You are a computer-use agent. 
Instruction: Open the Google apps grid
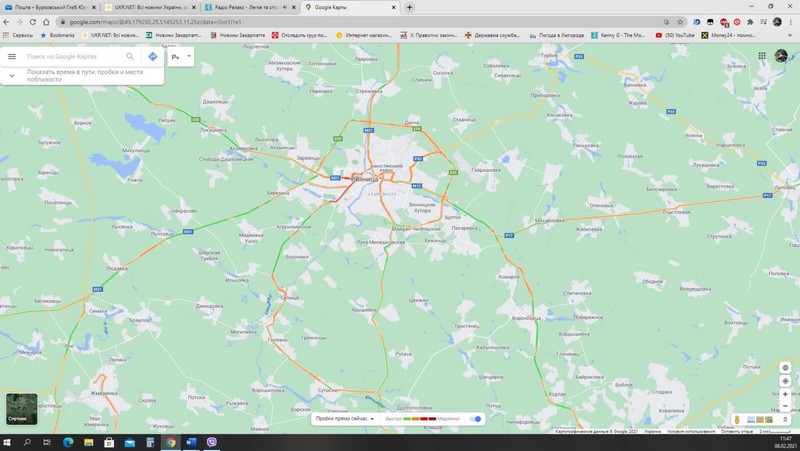pyautogui.click(x=762, y=56)
